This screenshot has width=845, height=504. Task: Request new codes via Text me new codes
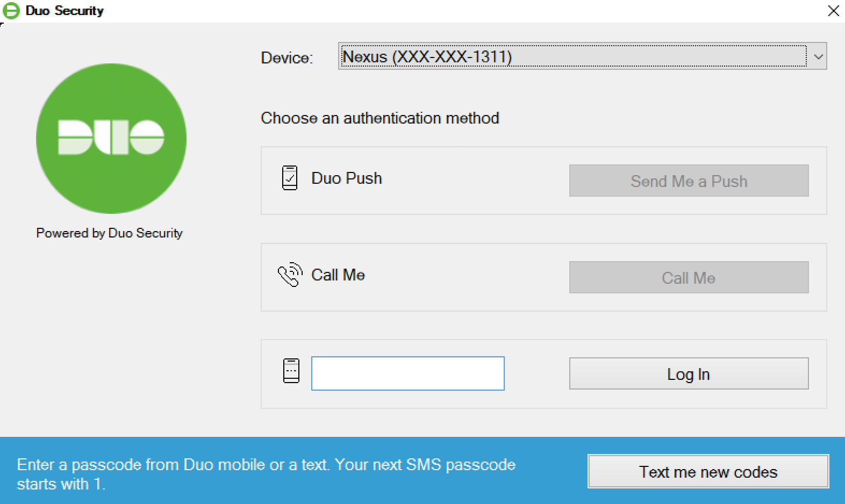[707, 471]
